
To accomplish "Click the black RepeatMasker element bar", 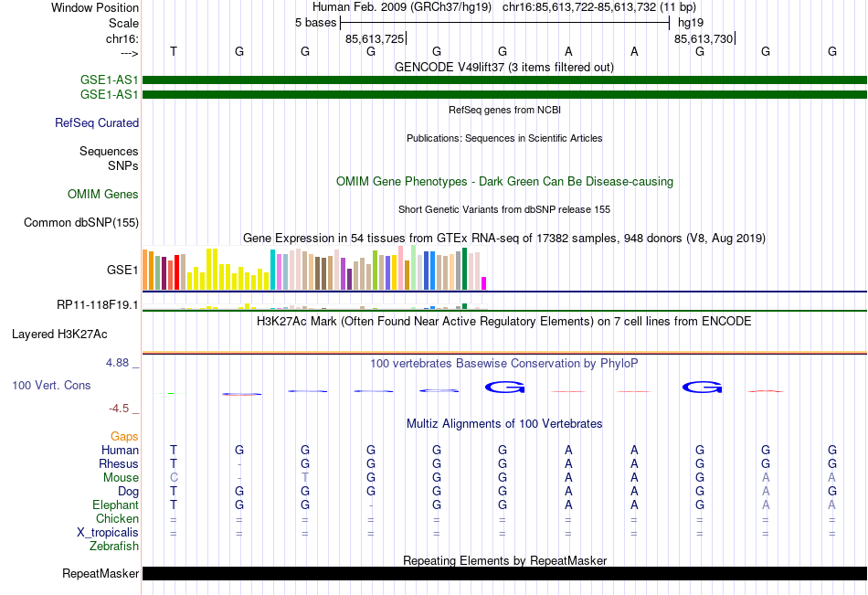I will click(x=504, y=573).
